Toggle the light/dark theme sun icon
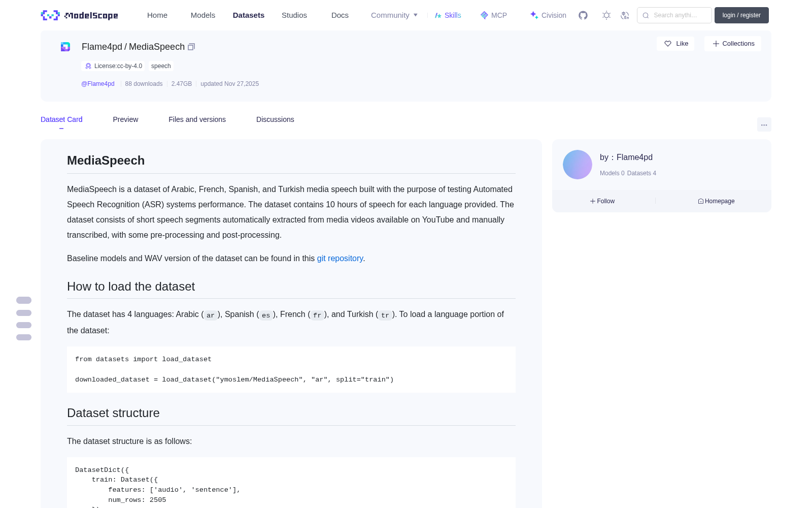Viewport: 812px width, 508px height. point(606,15)
